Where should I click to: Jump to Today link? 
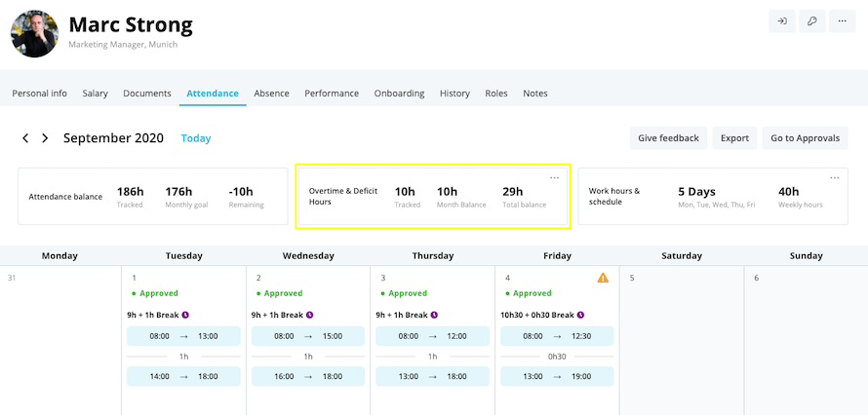tap(196, 138)
